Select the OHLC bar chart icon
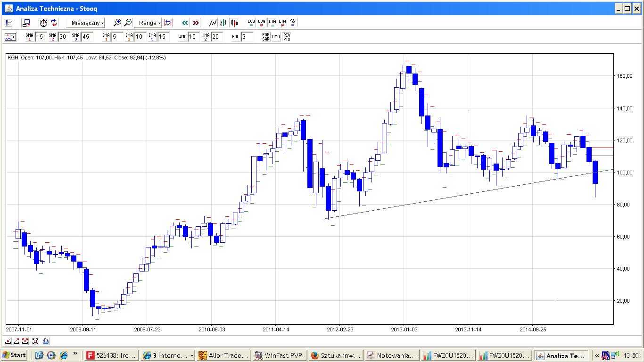This screenshot has width=644, height=362. [x=223, y=23]
